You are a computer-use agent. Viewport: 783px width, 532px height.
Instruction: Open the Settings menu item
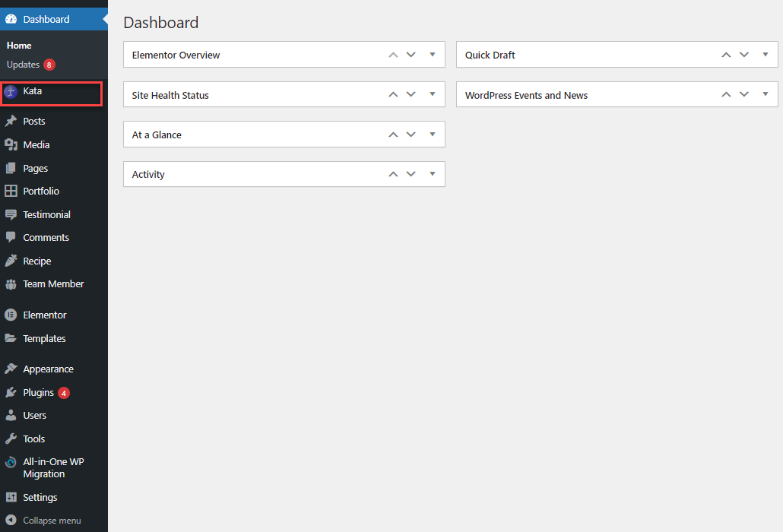(40, 498)
